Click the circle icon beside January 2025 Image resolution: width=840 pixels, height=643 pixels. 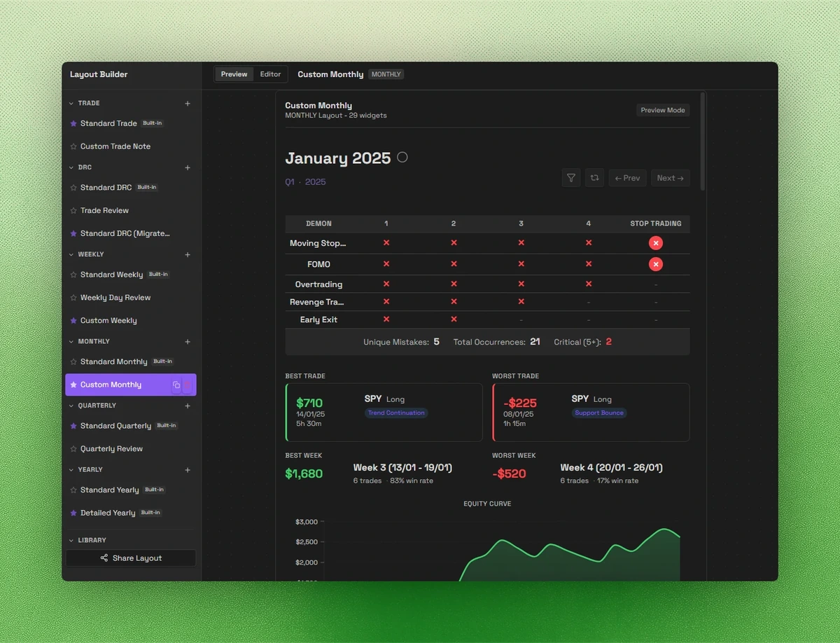pyautogui.click(x=402, y=157)
